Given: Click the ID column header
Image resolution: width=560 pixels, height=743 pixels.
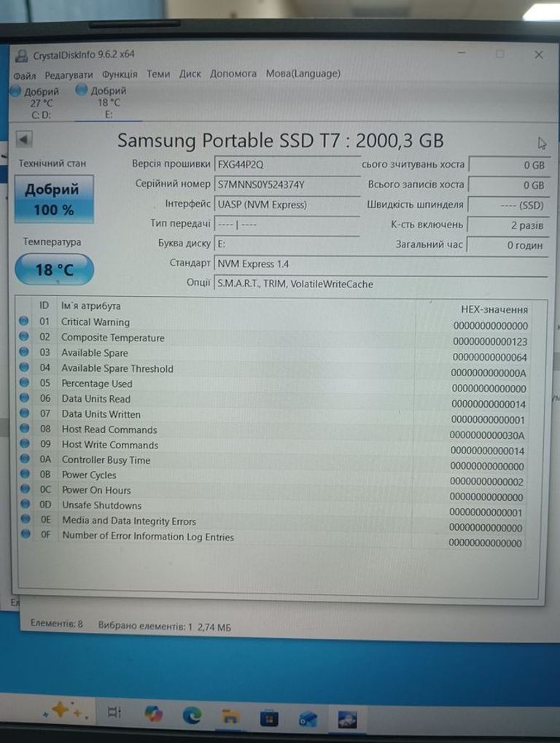Looking at the screenshot, I should 44,306.
